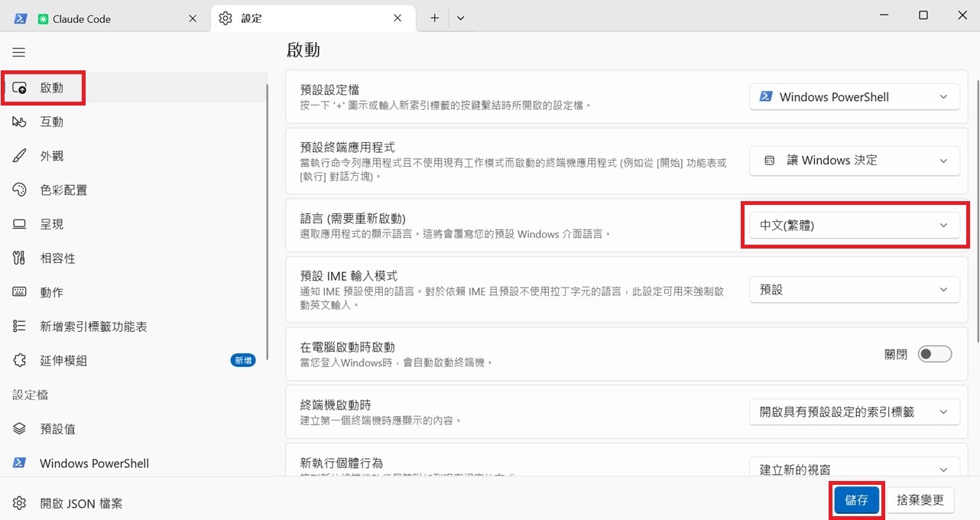Open the 預設值 profile defaults
Viewport: 980px width, 520px height.
coord(134,429)
